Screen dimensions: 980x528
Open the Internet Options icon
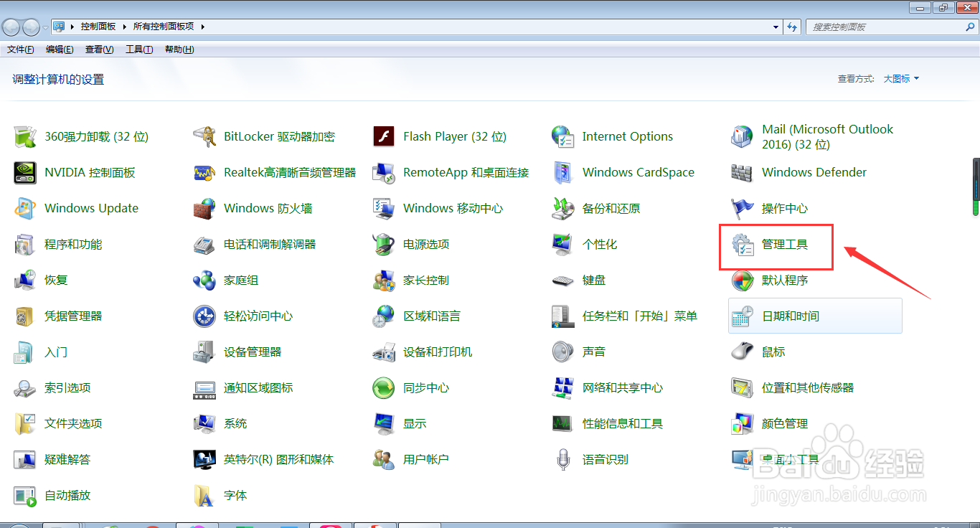click(563, 136)
